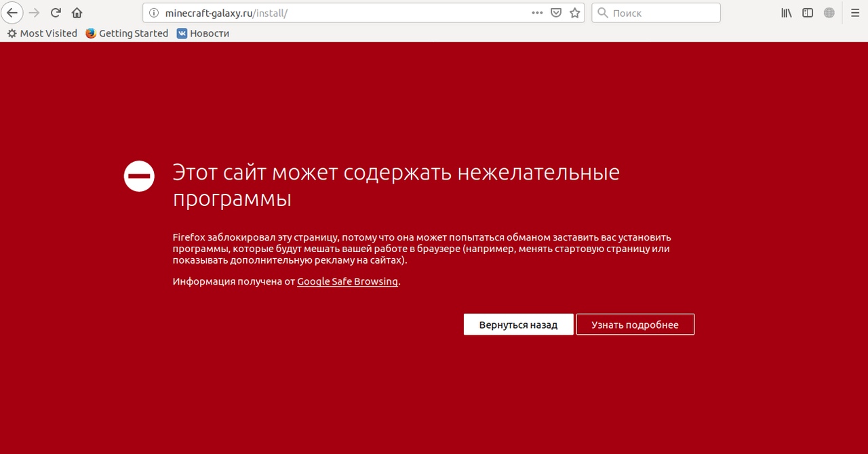
Task: Bookmark this page with the star
Action: point(575,13)
